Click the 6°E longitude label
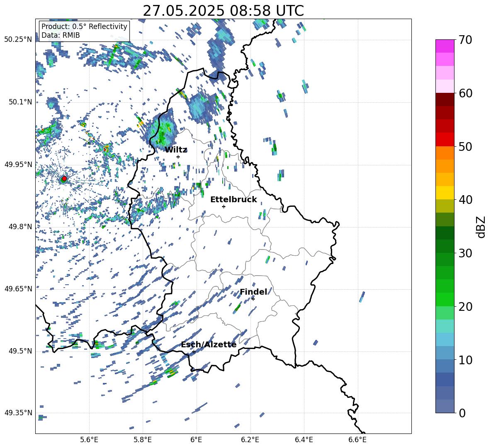 coord(196,440)
